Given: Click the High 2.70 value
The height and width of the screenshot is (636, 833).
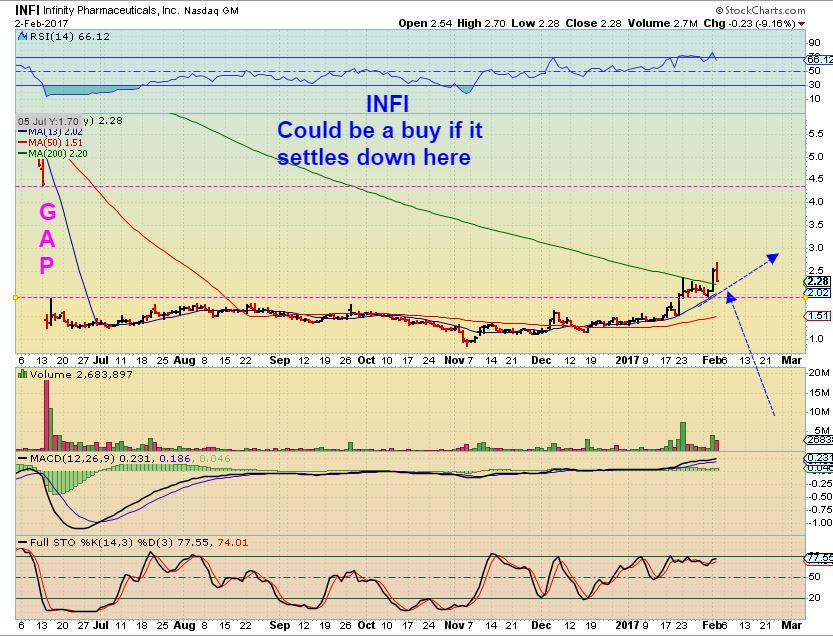Looking at the screenshot, I should point(481,23).
